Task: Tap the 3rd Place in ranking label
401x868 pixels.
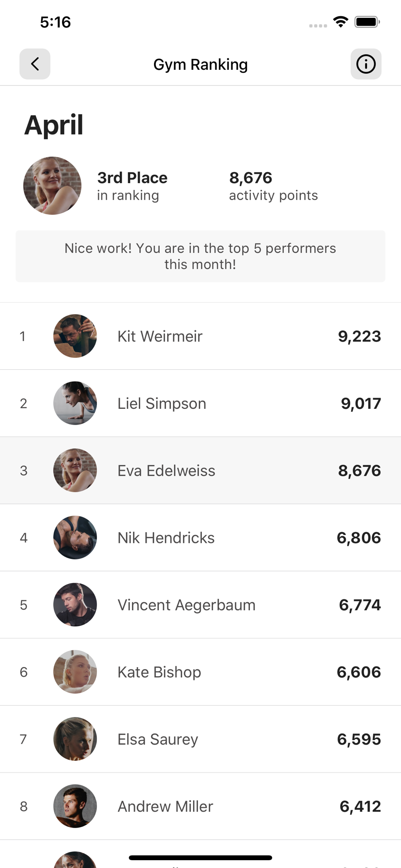Action: (x=132, y=186)
